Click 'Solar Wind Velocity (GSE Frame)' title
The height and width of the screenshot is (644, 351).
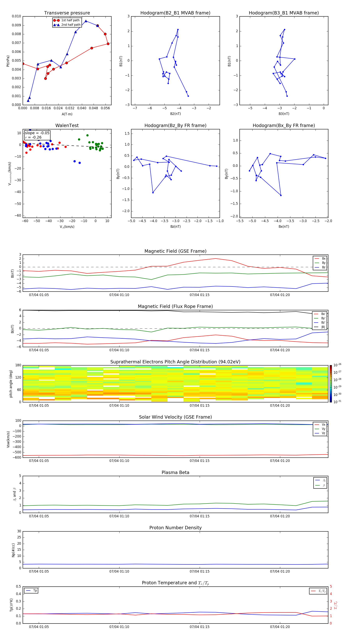click(x=175, y=417)
